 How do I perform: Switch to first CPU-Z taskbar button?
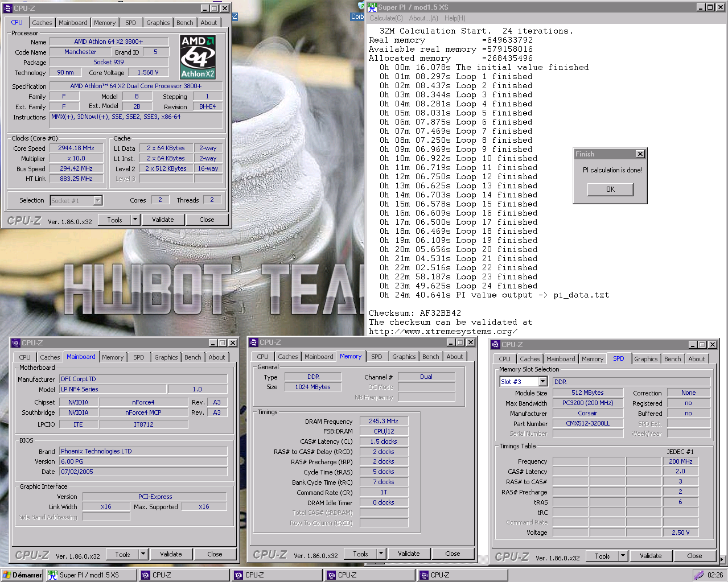(x=184, y=575)
